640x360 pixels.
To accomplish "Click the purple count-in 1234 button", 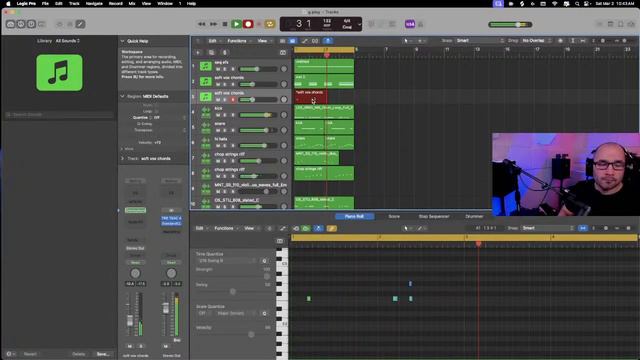I will coord(410,24).
